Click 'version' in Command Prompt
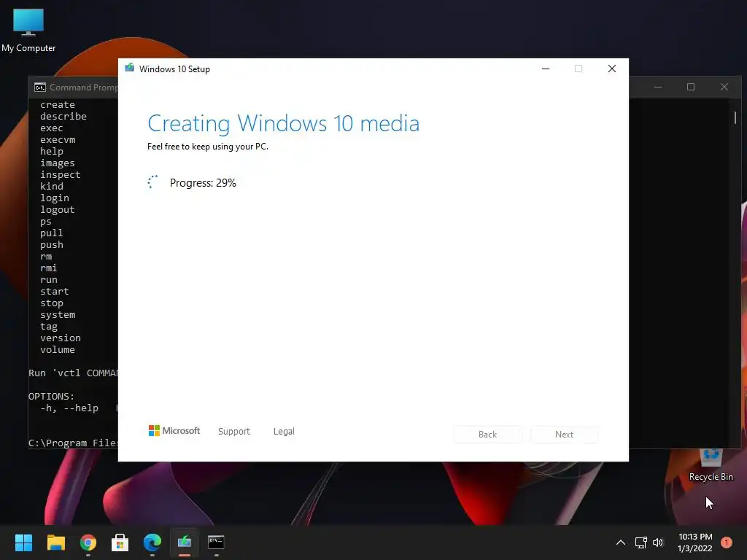The height and width of the screenshot is (560, 747). point(60,338)
